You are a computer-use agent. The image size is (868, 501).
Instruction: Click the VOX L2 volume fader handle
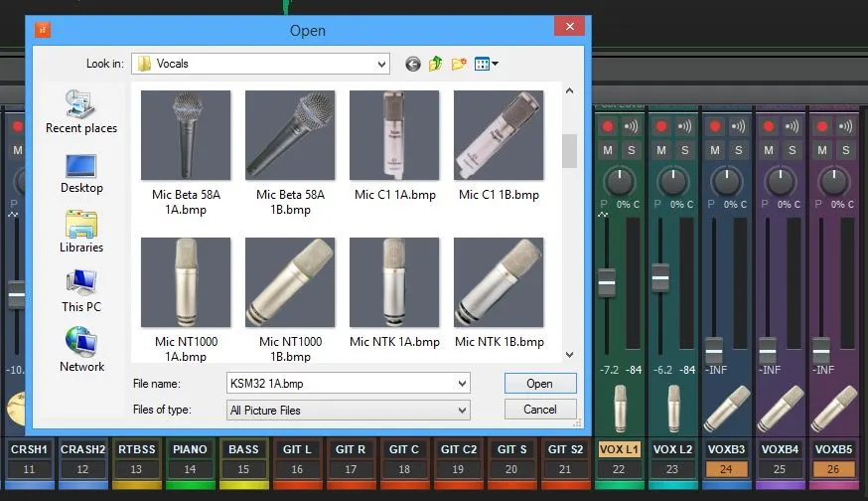660,276
